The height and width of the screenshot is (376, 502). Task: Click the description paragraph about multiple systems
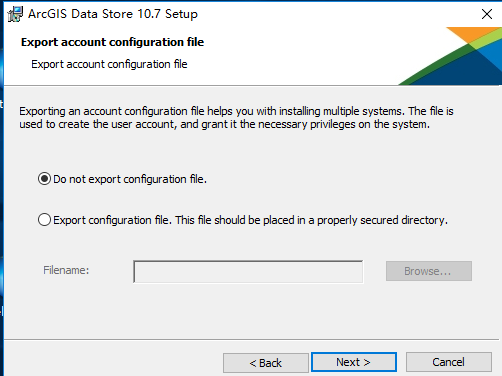coord(236,117)
